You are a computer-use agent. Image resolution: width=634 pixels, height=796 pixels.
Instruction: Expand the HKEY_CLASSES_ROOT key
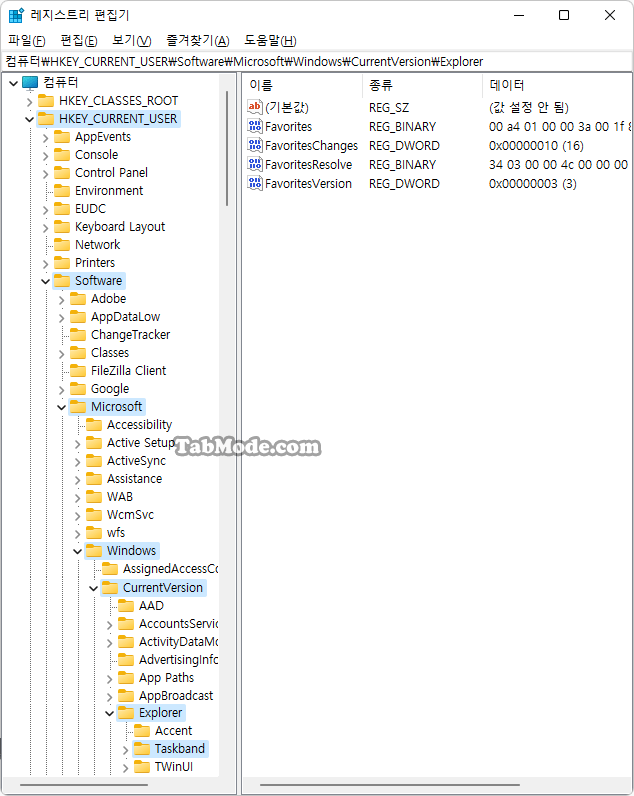(29, 102)
